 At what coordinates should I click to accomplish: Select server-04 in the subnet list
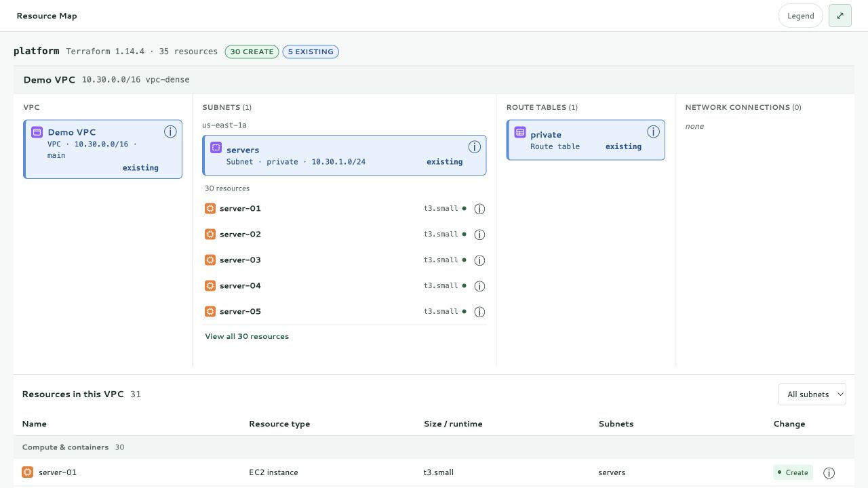(x=345, y=286)
